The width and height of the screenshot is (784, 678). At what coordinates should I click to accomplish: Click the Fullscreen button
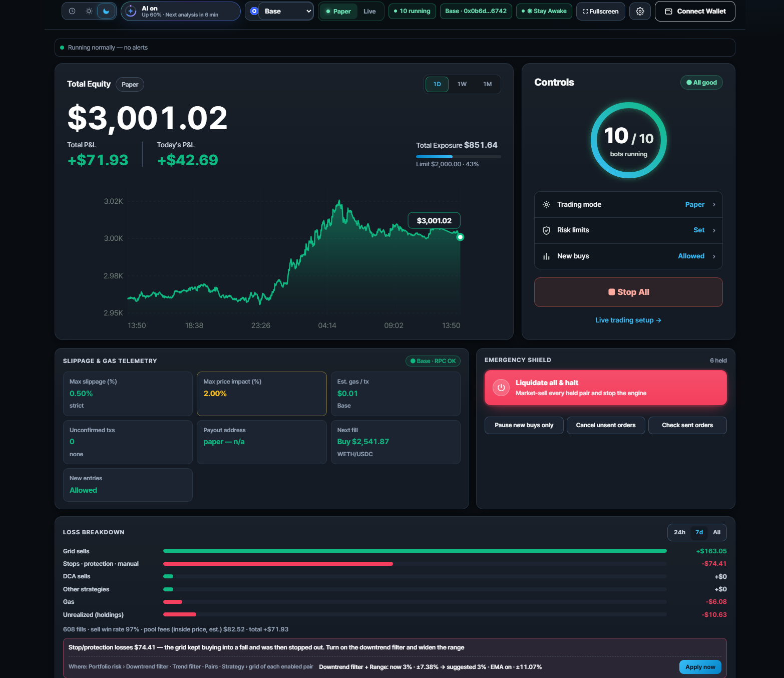pyautogui.click(x=601, y=11)
